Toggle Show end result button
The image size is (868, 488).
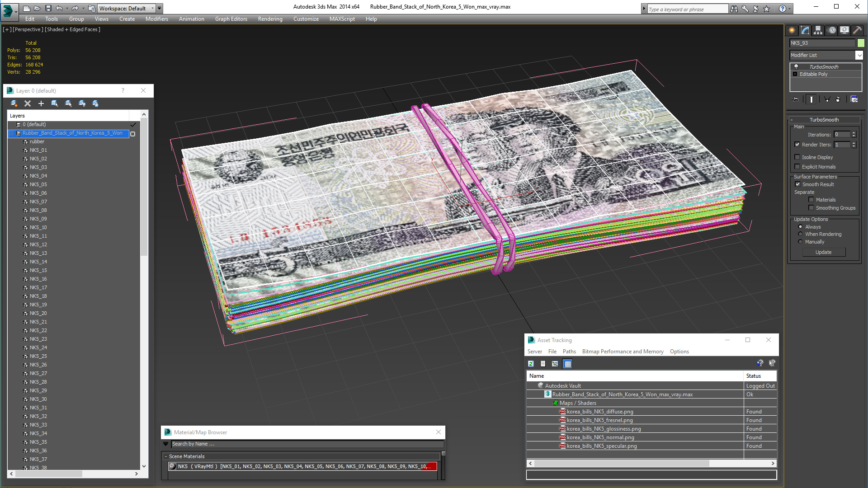(811, 99)
